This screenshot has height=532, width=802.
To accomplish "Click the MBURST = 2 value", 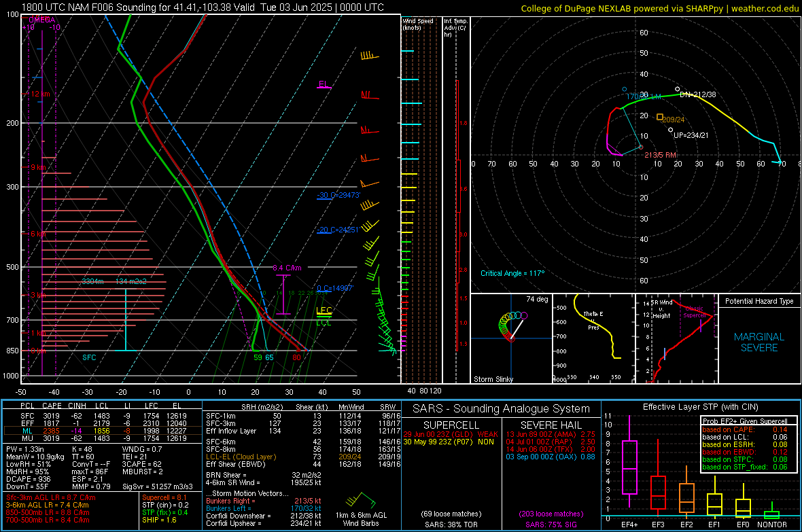I will click(142, 472).
